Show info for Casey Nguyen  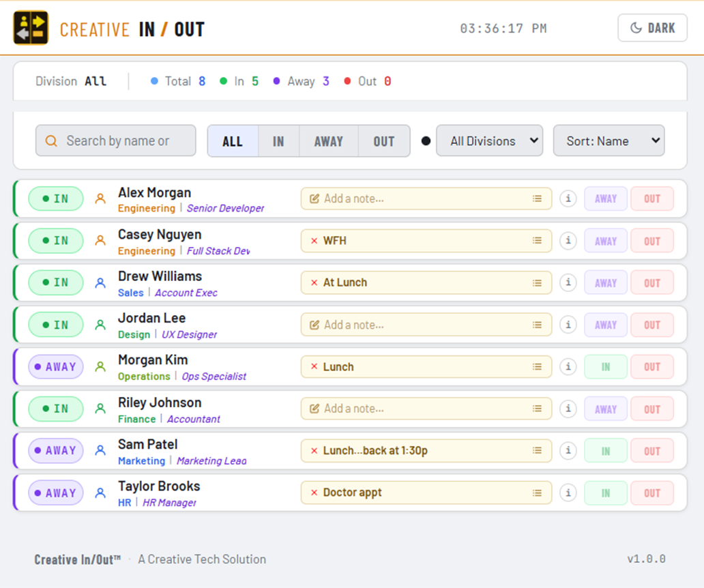pyautogui.click(x=568, y=241)
